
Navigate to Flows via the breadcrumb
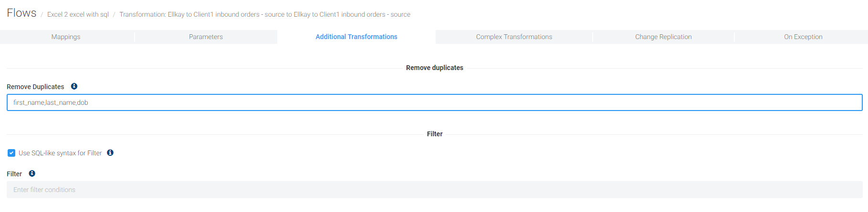[x=21, y=13]
